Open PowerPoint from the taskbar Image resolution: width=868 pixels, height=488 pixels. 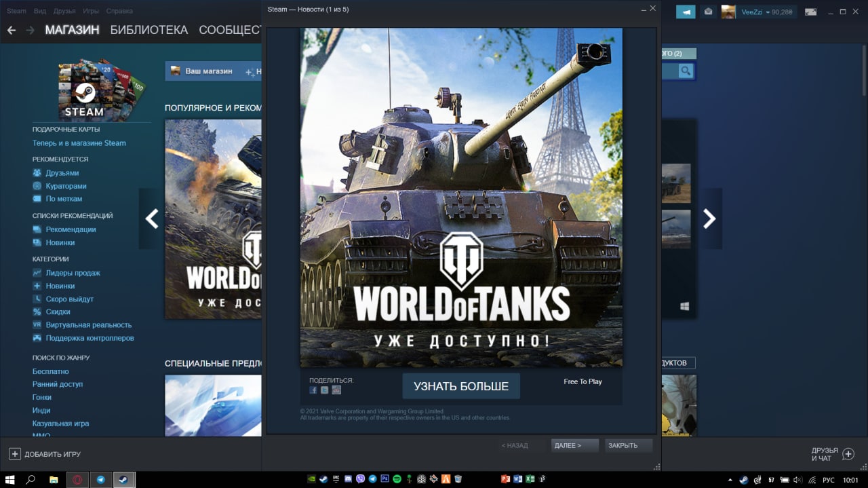pyautogui.click(x=505, y=479)
